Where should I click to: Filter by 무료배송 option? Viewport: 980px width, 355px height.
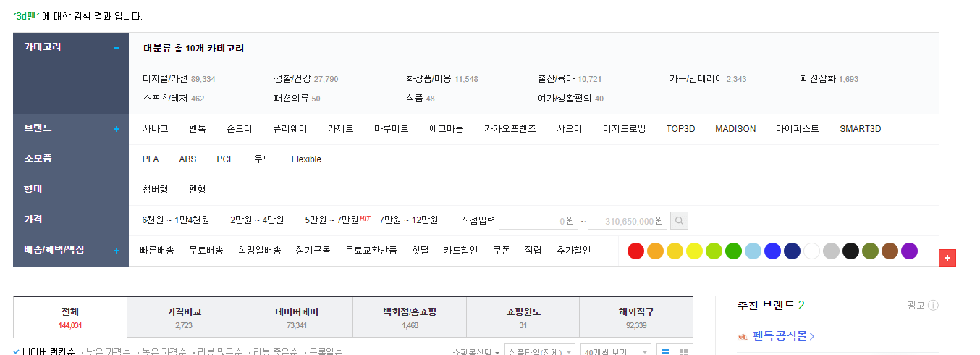[x=206, y=250]
